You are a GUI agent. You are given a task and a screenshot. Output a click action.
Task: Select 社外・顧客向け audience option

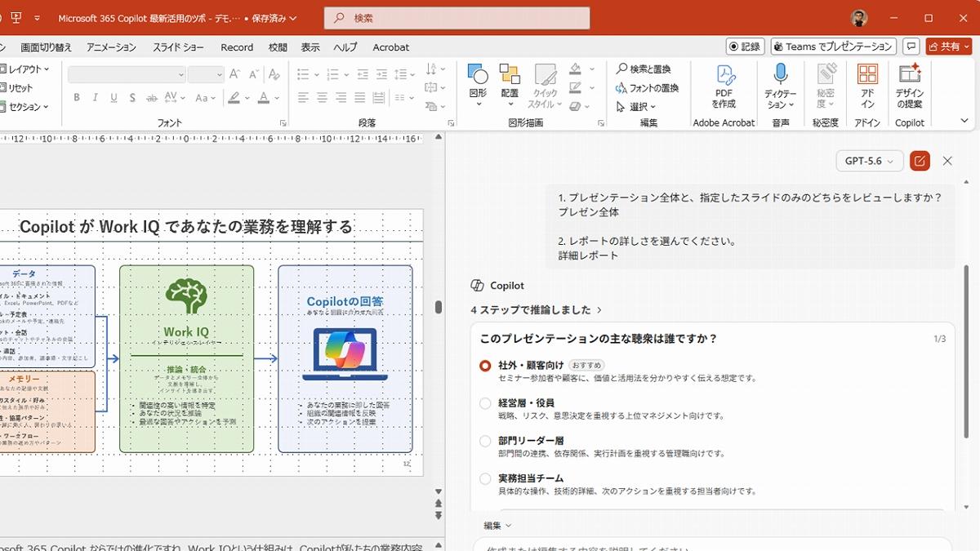click(485, 366)
